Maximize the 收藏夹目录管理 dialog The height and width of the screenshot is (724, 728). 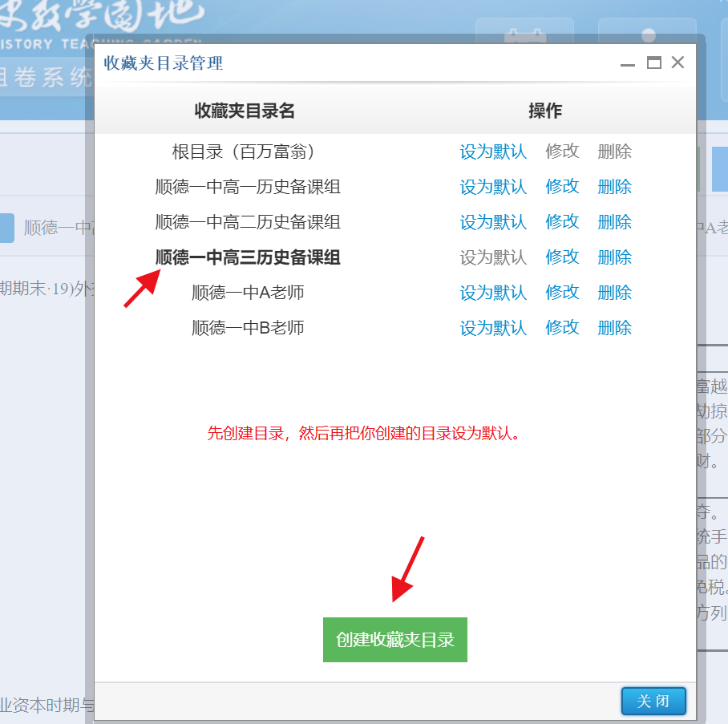coord(654,63)
